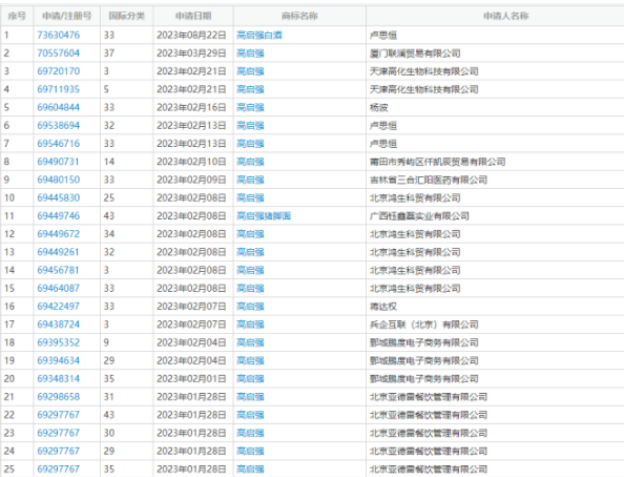
Task: Open registration number 70557604 link
Action: [x=58, y=53]
